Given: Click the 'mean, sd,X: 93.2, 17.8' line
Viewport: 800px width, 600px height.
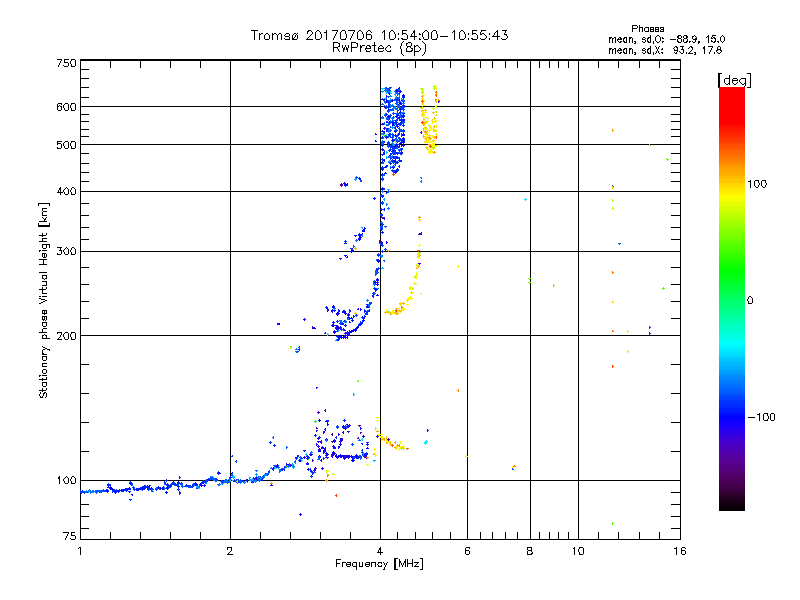Looking at the screenshot, I should point(665,51).
